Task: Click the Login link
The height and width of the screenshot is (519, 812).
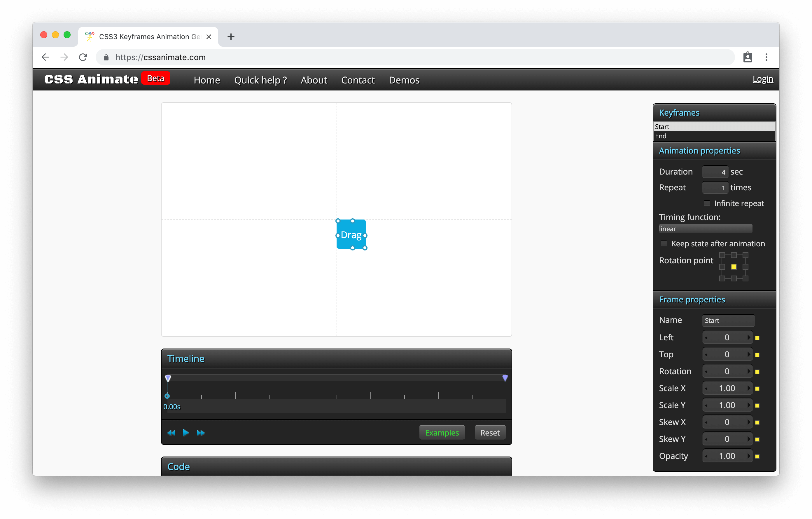Action: (x=762, y=79)
